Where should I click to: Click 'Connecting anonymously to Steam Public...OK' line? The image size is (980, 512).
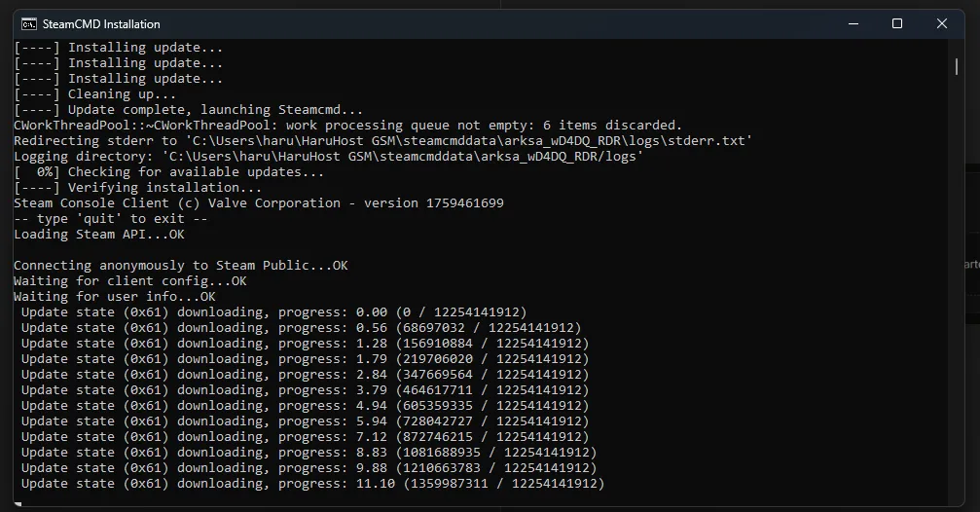coord(181,266)
